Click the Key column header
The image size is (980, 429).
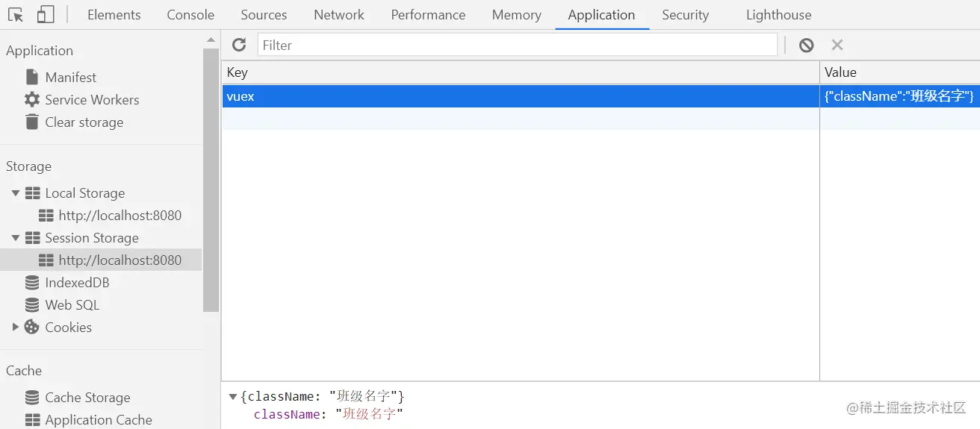pyautogui.click(x=521, y=72)
